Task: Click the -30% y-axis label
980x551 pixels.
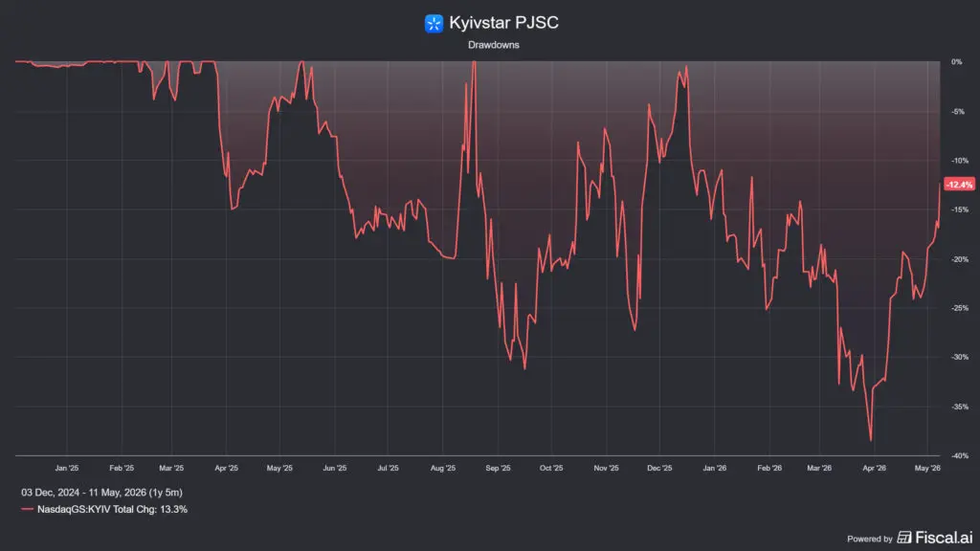Action: 960,357
